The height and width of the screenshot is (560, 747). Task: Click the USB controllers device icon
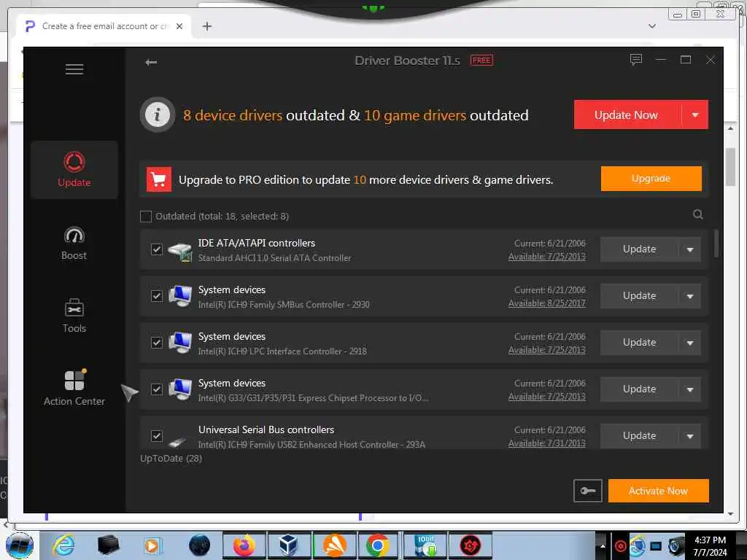tap(177, 441)
